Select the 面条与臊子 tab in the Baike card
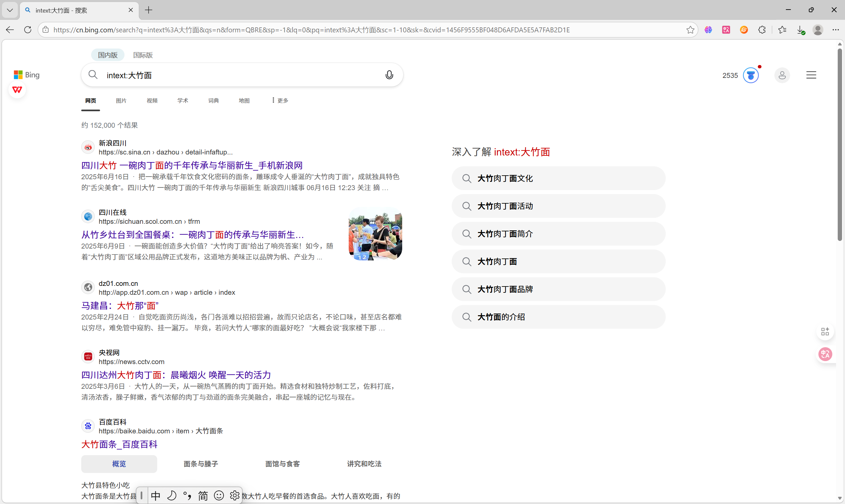 [x=200, y=464]
